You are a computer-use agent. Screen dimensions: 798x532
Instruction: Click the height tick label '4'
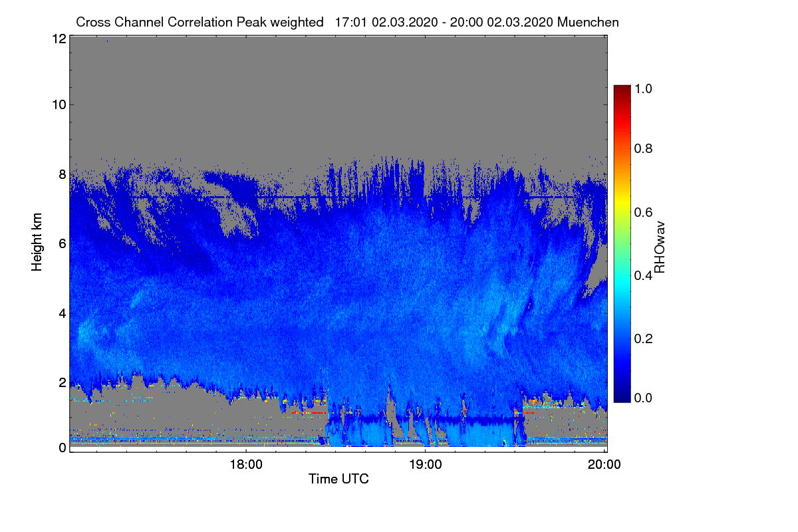pyautogui.click(x=62, y=313)
